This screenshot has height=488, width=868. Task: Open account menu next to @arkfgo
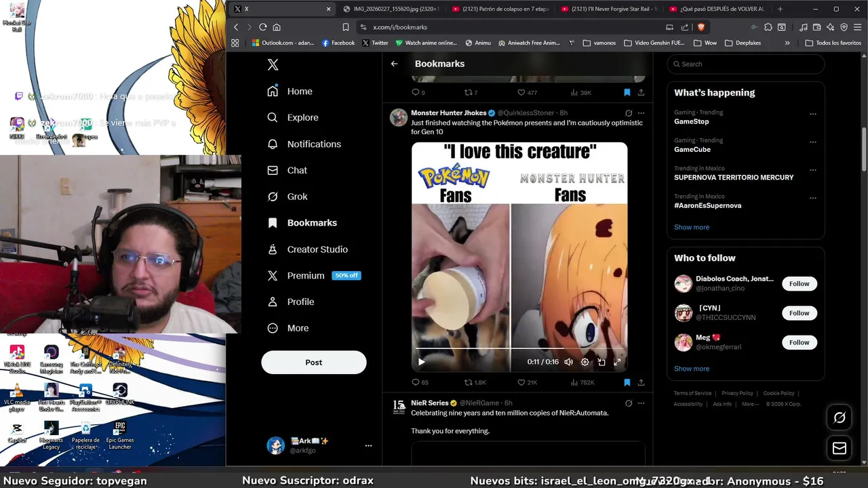(368, 445)
